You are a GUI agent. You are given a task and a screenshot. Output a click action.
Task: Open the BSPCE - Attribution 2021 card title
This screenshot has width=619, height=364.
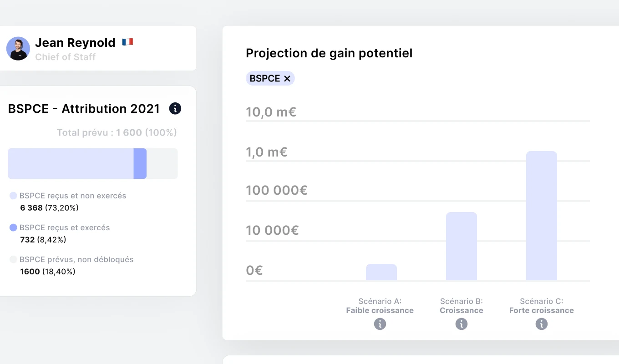point(84,108)
